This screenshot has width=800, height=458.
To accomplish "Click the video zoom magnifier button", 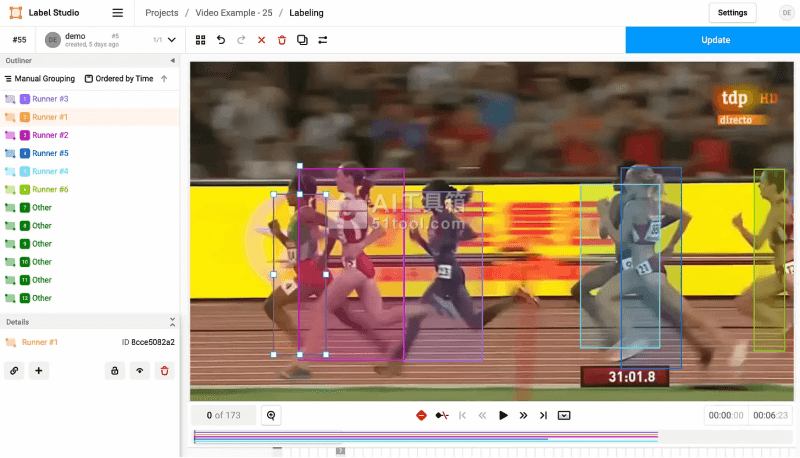I will [x=271, y=415].
